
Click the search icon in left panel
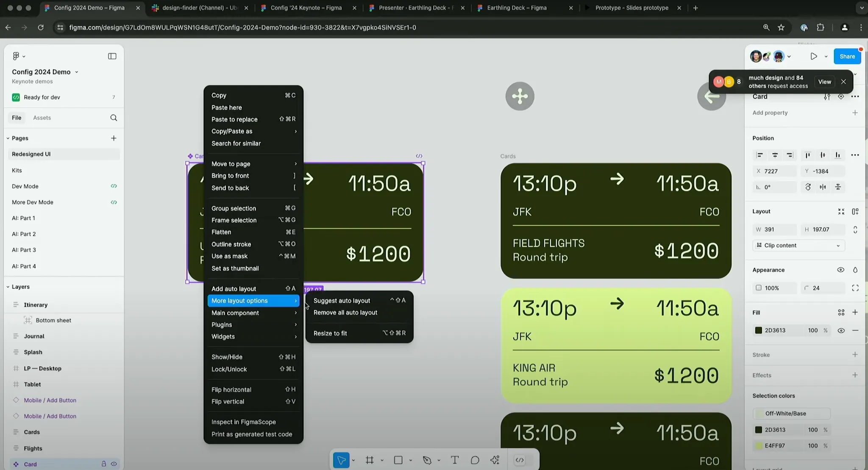(114, 118)
